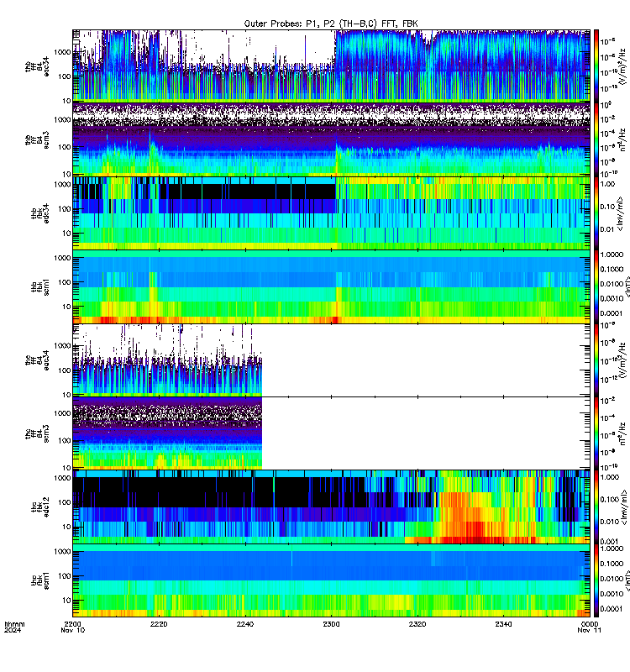Click the '1000' frequency tick of the thb fbk scm1 panel
This screenshot has width=630, height=672.
[x=62, y=258]
